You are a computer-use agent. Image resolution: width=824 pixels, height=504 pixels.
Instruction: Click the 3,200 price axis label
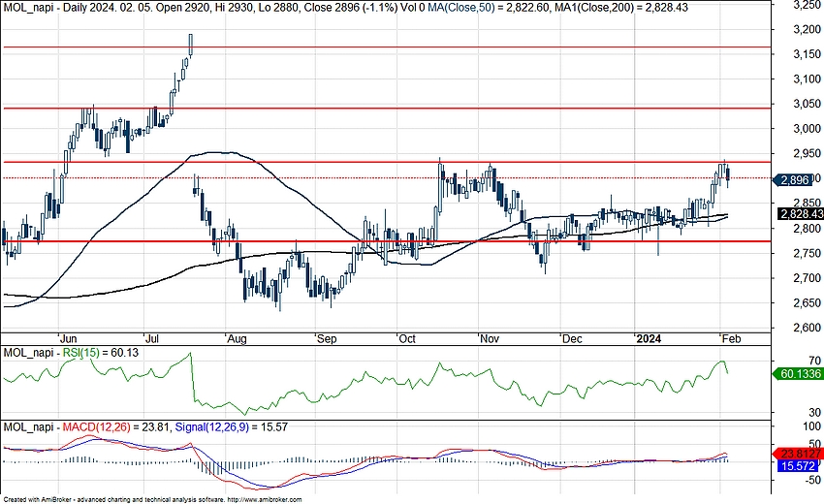808,29
